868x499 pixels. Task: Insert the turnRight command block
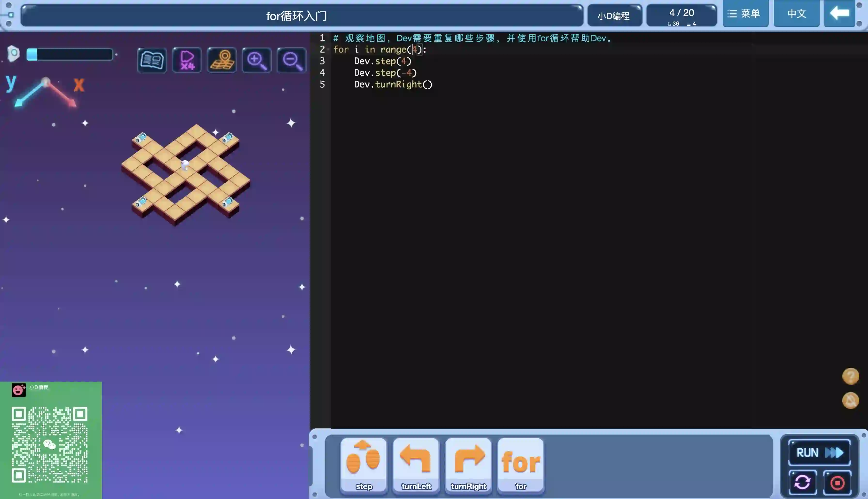468,465
